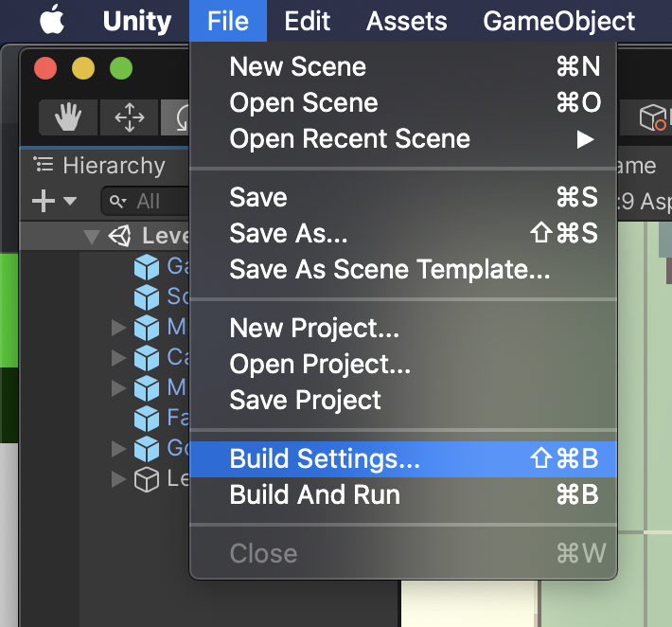The height and width of the screenshot is (627, 672).
Task: Select the Move tool in toolbar
Action: [x=129, y=117]
